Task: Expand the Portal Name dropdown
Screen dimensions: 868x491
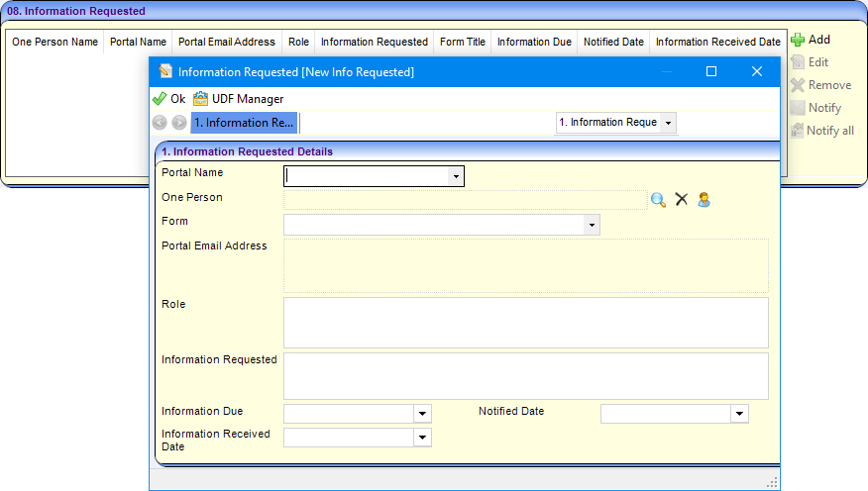Action: (455, 176)
